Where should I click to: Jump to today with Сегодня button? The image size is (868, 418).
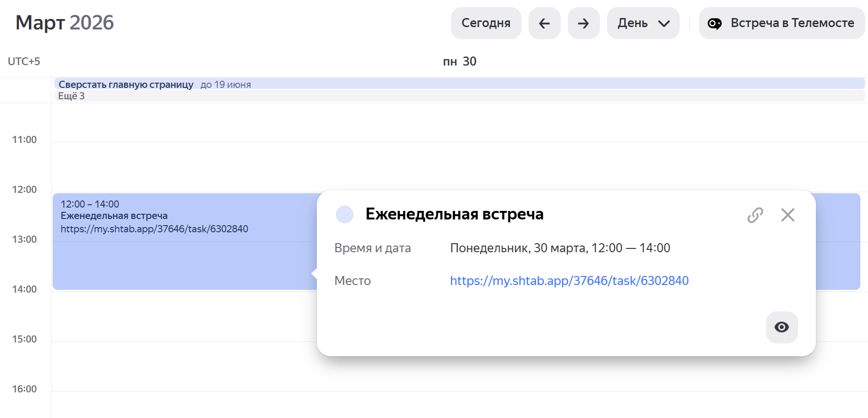pos(485,23)
